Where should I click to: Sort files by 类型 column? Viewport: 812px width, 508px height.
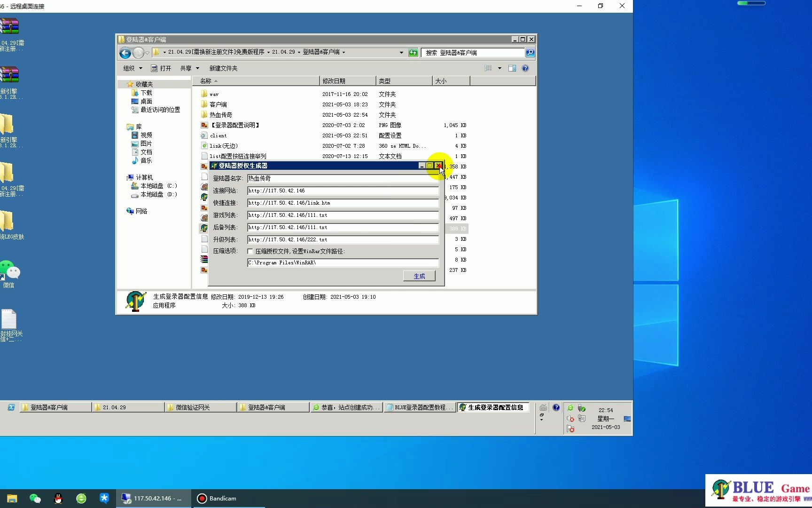click(x=404, y=81)
